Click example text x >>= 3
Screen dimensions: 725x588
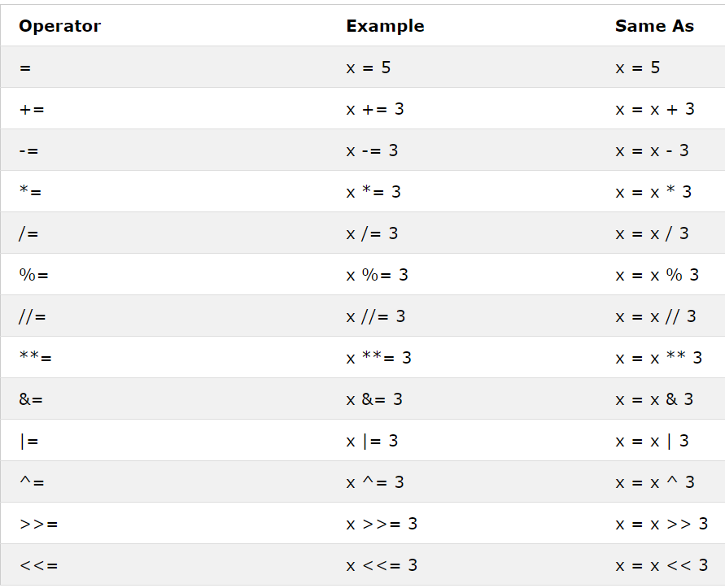382,524
